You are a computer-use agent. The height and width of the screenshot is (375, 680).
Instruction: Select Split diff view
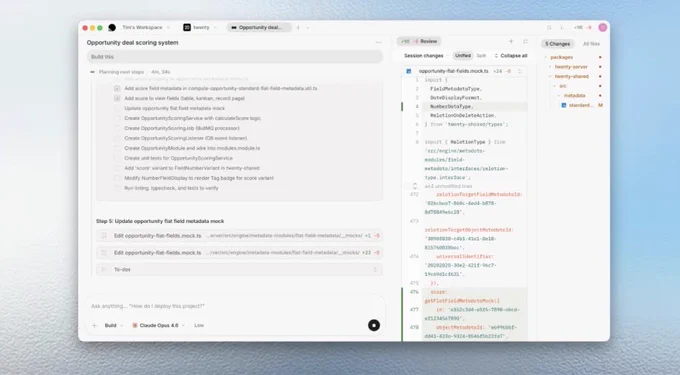[481, 55]
